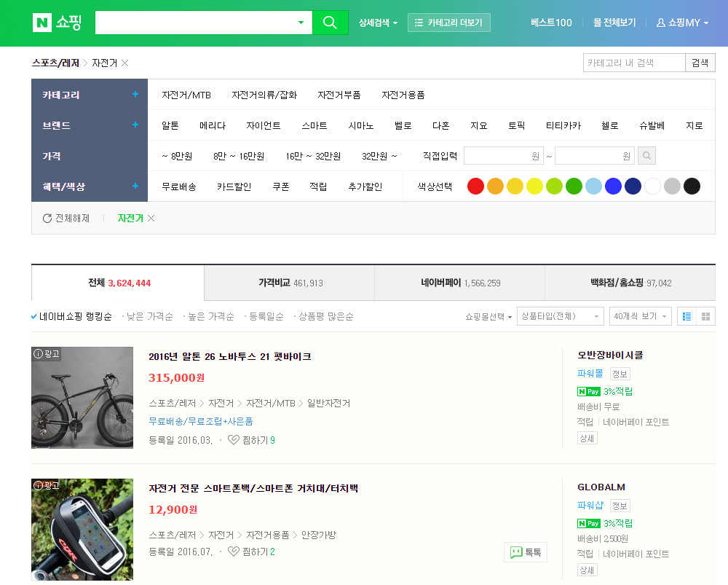The image size is (728, 585).
Task: Click the 카테고리 내 검색 input field
Action: pos(634,63)
